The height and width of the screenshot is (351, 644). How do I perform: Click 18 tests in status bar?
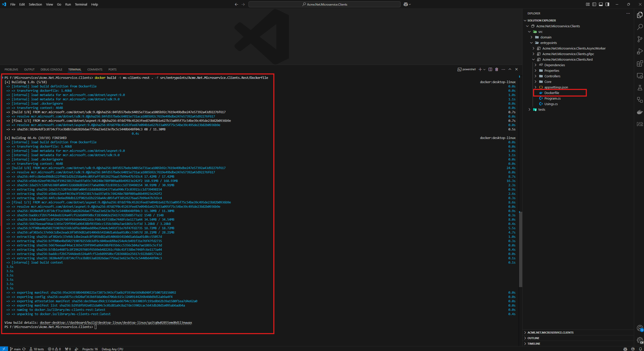[37, 349]
